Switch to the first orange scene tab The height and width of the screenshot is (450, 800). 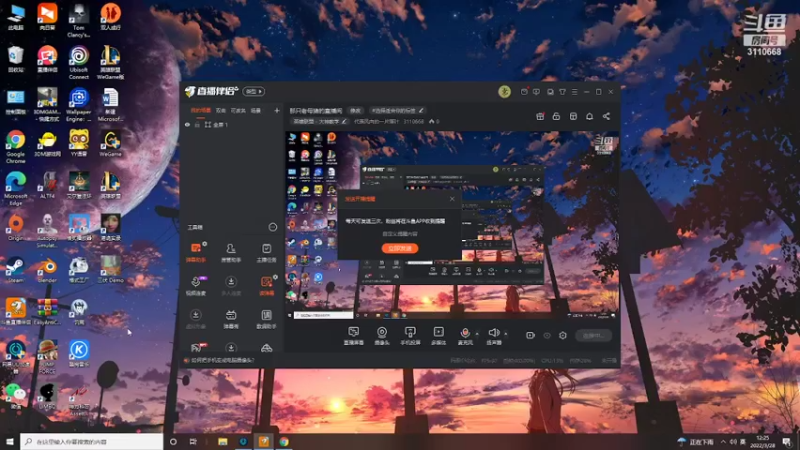coord(201,110)
